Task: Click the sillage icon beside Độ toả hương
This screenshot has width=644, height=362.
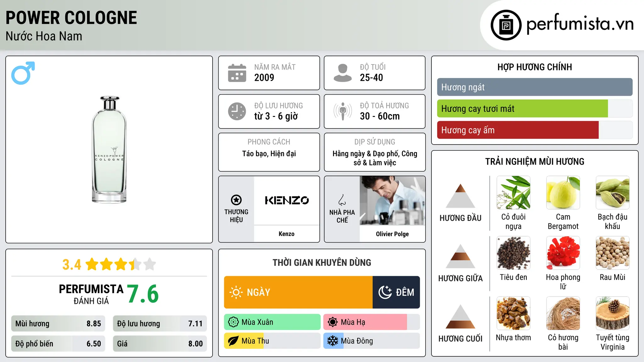Action: click(343, 111)
